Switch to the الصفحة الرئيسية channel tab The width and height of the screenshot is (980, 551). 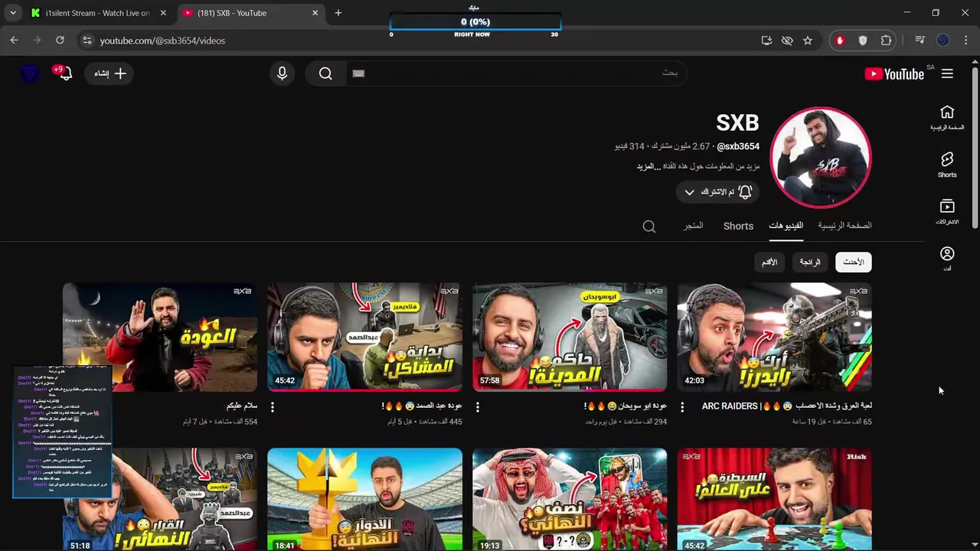coord(844,226)
